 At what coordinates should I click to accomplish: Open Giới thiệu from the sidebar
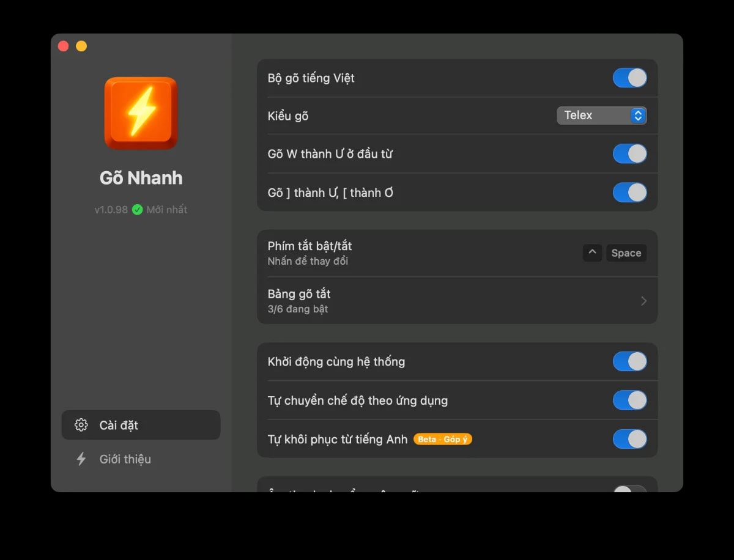click(125, 459)
